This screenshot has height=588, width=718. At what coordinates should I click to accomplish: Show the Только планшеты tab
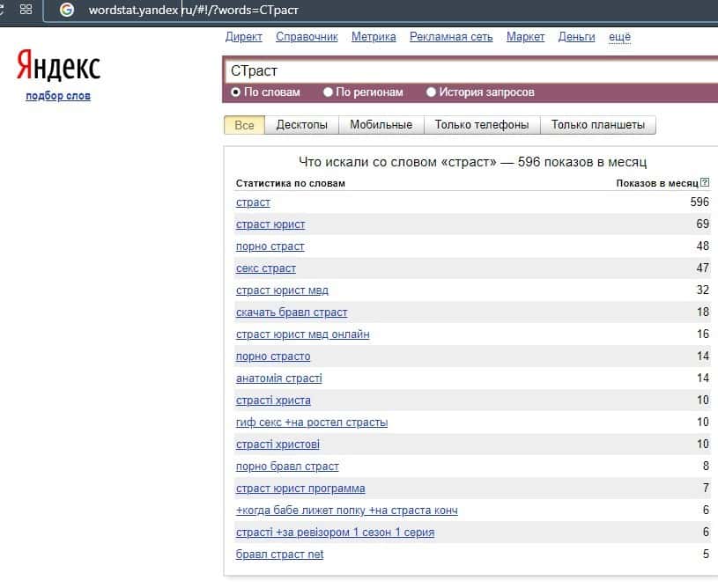tap(597, 125)
